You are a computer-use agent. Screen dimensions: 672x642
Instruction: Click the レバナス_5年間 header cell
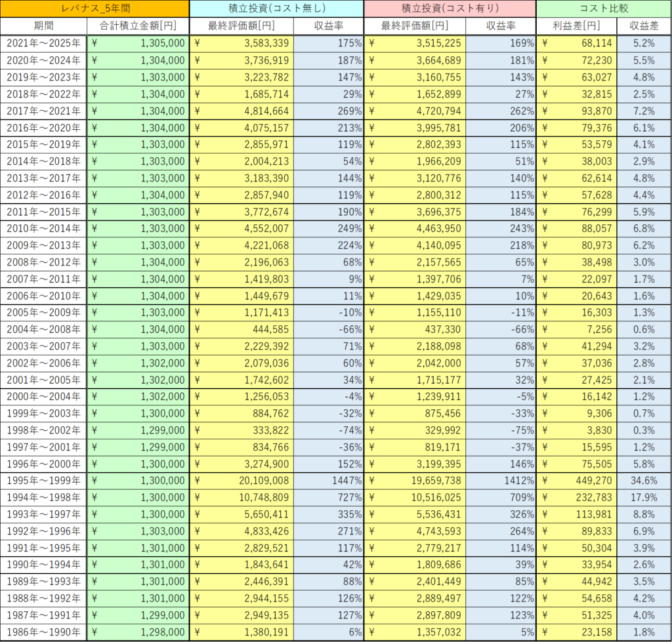tap(94, 9)
